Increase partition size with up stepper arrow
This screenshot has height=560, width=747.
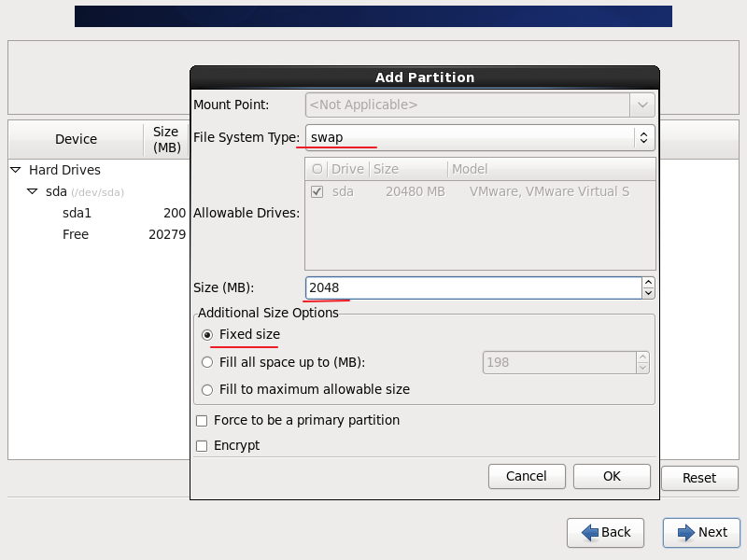pyautogui.click(x=648, y=283)
